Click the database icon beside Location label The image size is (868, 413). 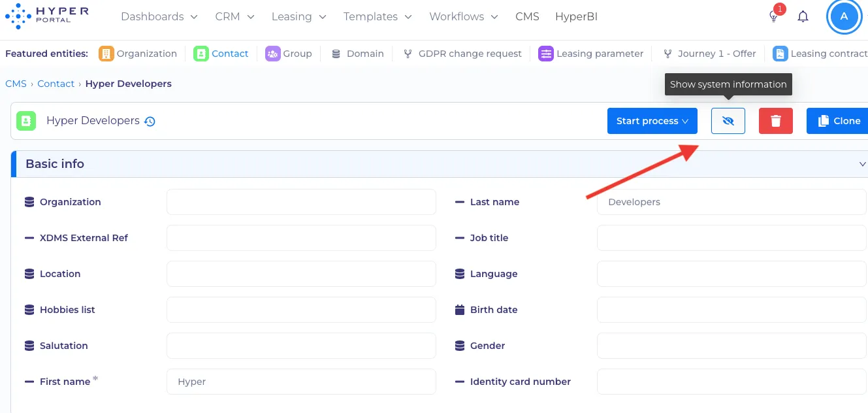(29, 274)
